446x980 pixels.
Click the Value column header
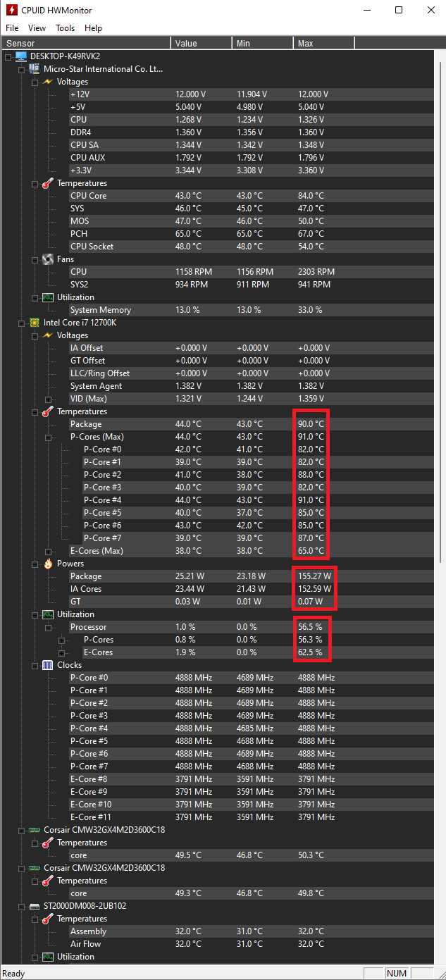coord(201,43)
